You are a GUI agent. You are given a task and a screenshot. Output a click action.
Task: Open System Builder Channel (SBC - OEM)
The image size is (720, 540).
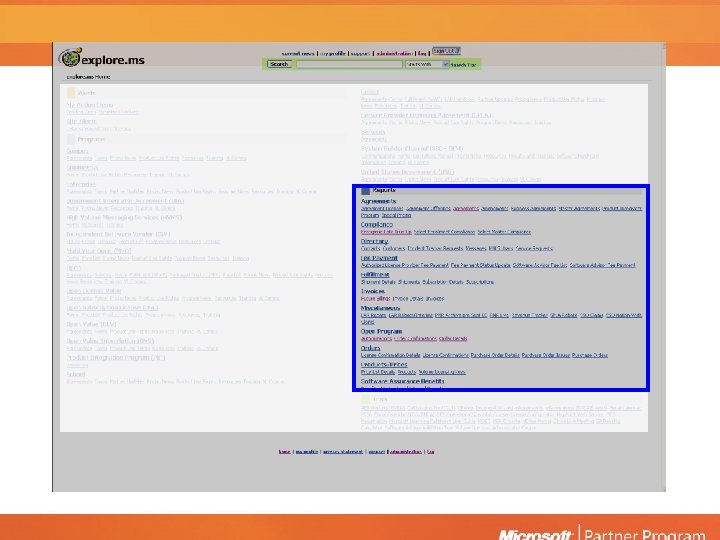(x=411, y=149)
